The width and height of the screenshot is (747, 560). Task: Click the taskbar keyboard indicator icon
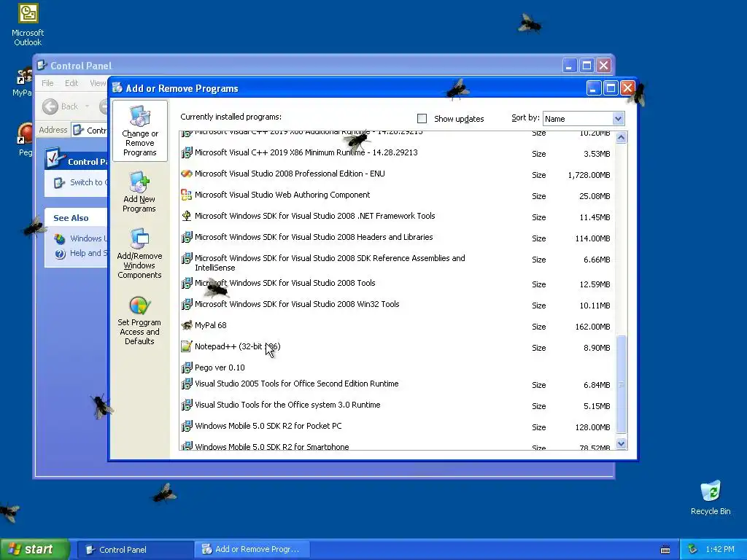point(665,550)
